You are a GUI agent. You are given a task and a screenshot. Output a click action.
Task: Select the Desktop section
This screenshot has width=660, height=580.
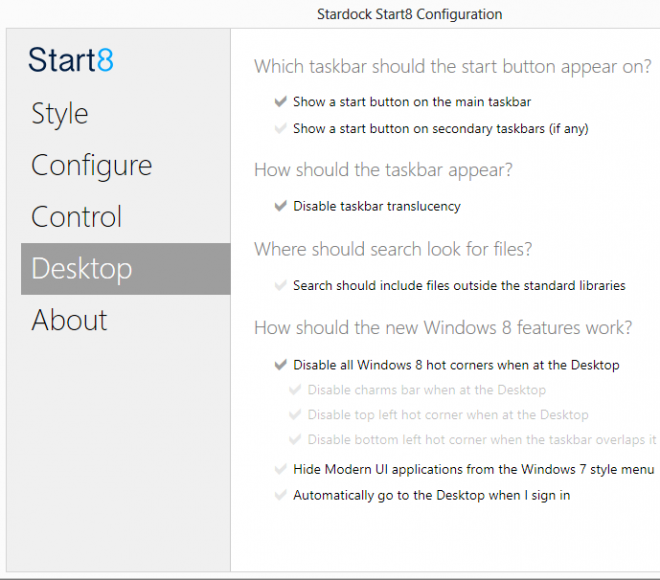(x=82, y=269)
